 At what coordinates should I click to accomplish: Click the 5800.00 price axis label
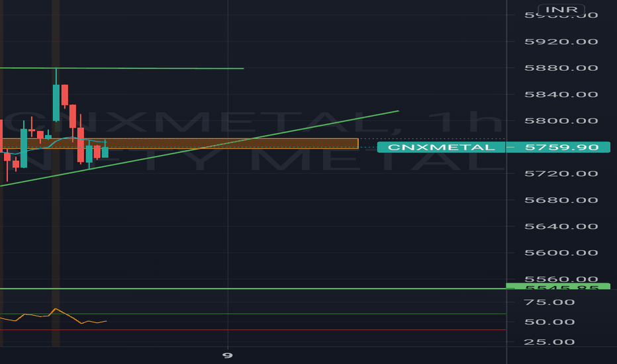pyautogui.click(x=561, y=121)
